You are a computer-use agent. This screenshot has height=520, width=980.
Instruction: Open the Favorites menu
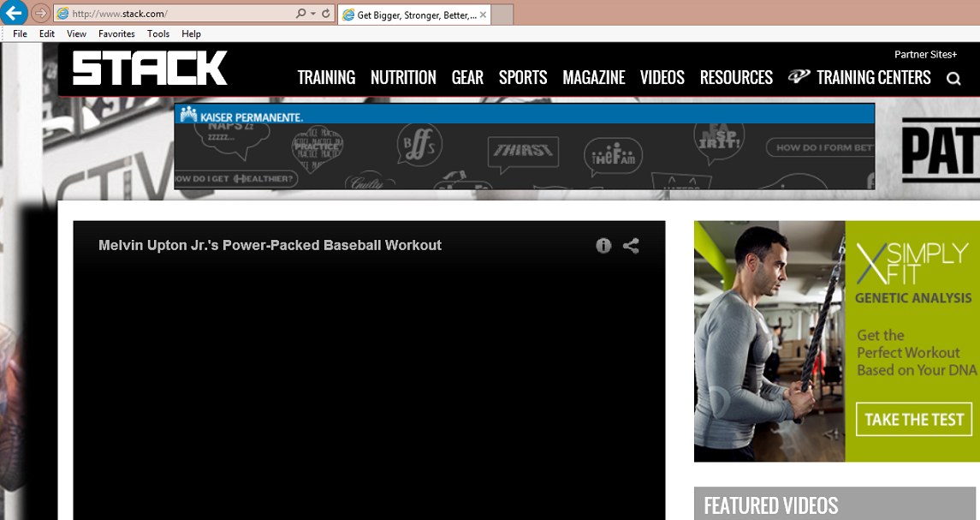tap(116, 34)
